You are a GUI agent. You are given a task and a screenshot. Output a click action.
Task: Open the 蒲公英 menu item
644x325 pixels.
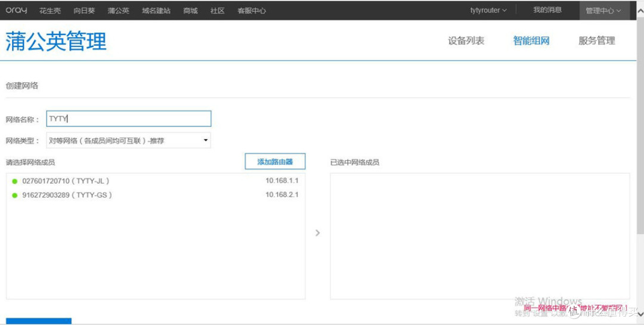tap(118, 11)
